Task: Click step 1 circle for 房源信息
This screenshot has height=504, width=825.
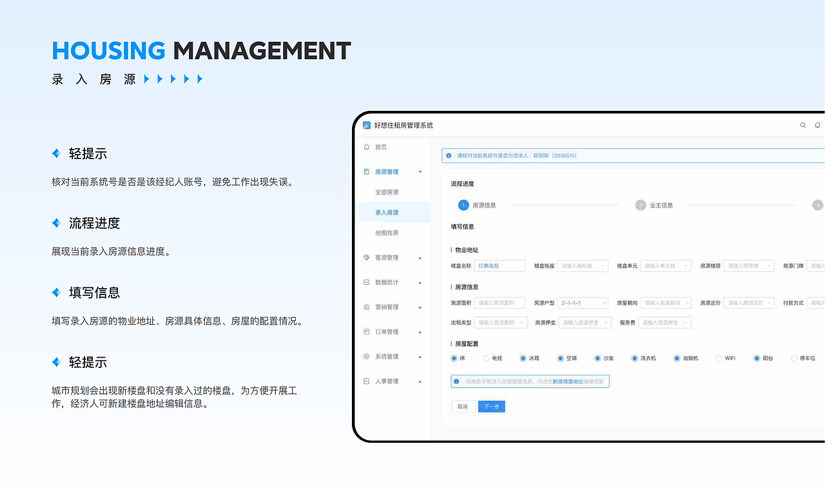Action: (463, 205)
